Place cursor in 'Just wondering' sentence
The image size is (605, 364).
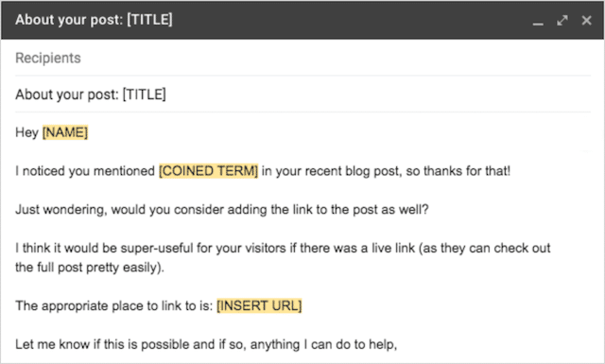pos(222,210)
